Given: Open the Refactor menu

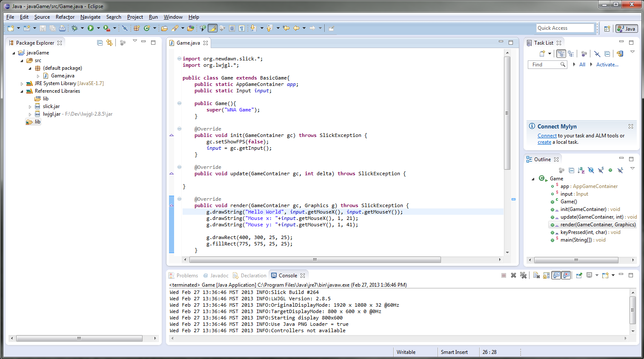Looking at the screenshot, I should (x=65, y=17).
